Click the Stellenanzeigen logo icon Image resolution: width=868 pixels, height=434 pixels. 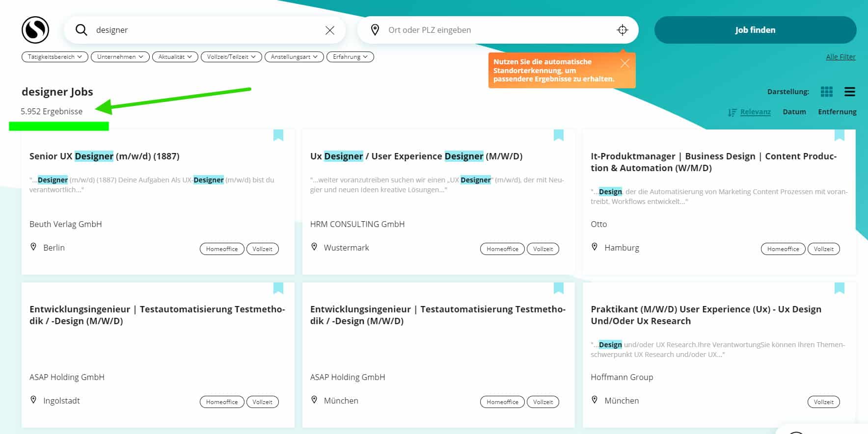35,30
